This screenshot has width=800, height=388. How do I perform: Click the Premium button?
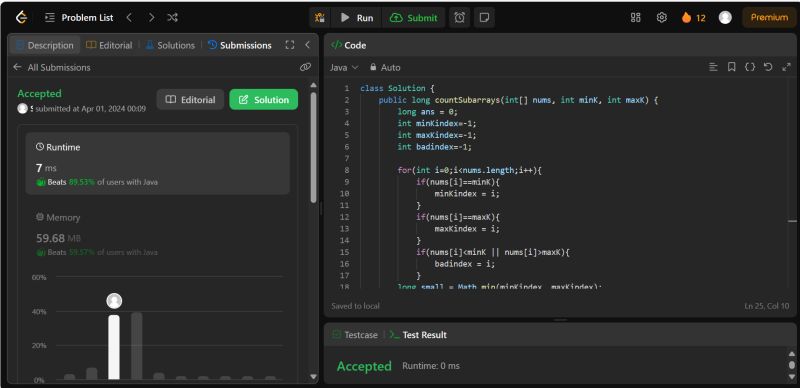click(769, 17)
